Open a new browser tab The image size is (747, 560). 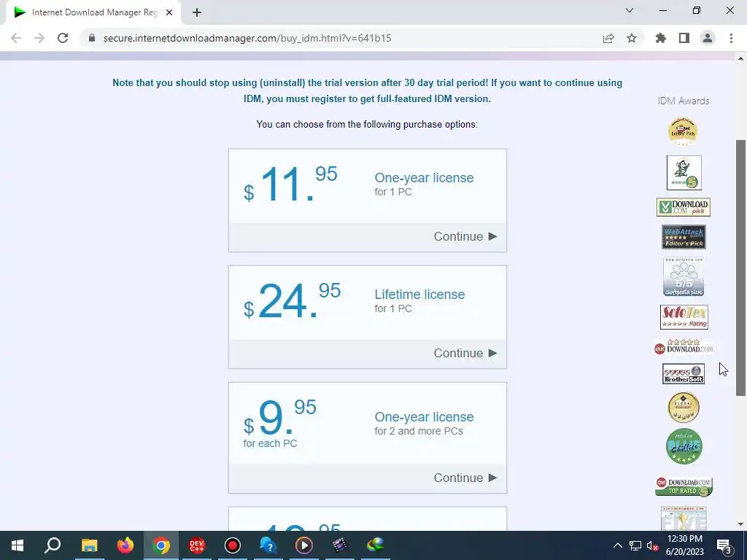(x=197, y=12)
